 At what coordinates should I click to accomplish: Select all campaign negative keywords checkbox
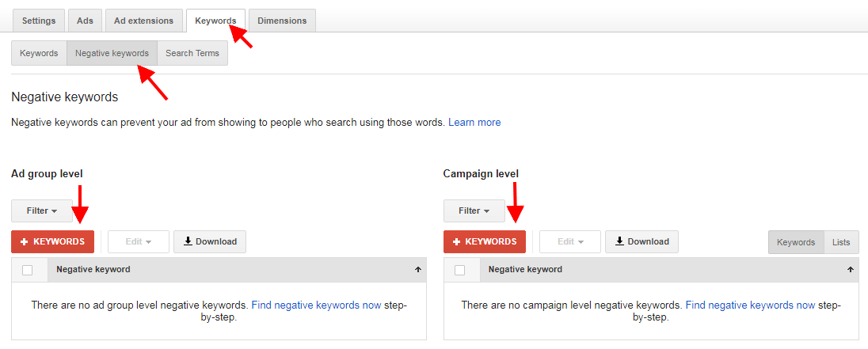tap(460, 270)
